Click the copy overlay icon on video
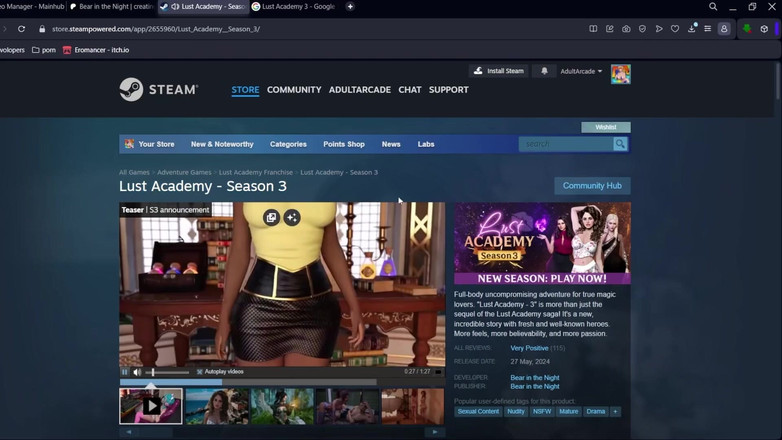This screenshot has width=782, height=440. [x=271, y=218]
